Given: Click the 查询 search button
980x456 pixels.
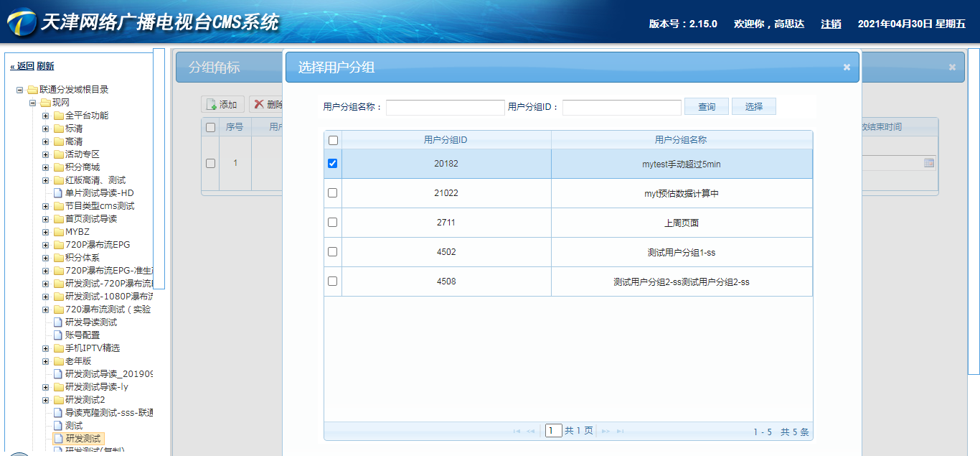Looking at the screenshot, I should [707, 106].
